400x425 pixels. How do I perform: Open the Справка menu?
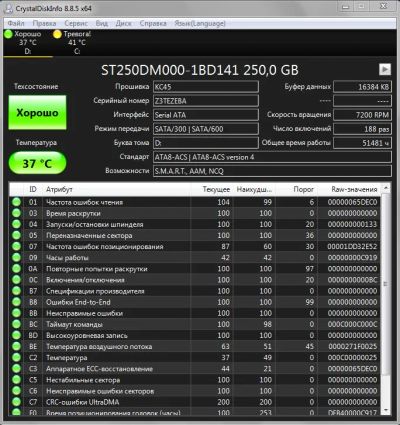click(153, 23)
